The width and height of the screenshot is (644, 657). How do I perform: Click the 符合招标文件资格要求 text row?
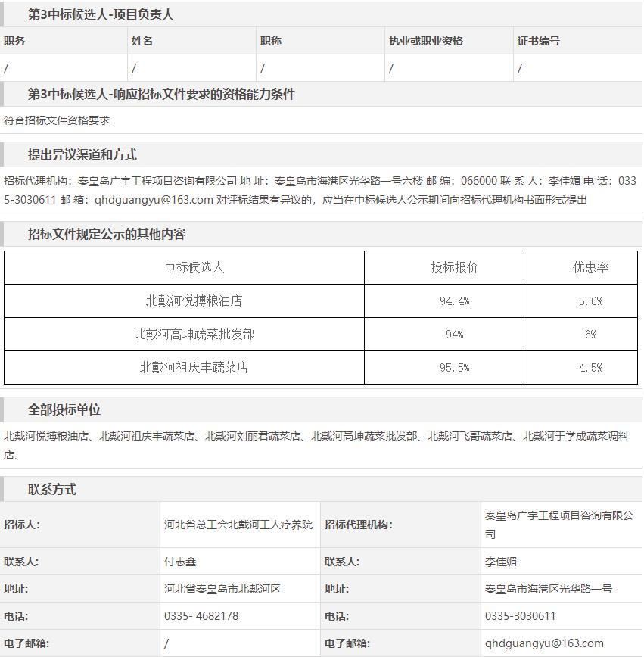pyautogui.click(x=57, y=120)
